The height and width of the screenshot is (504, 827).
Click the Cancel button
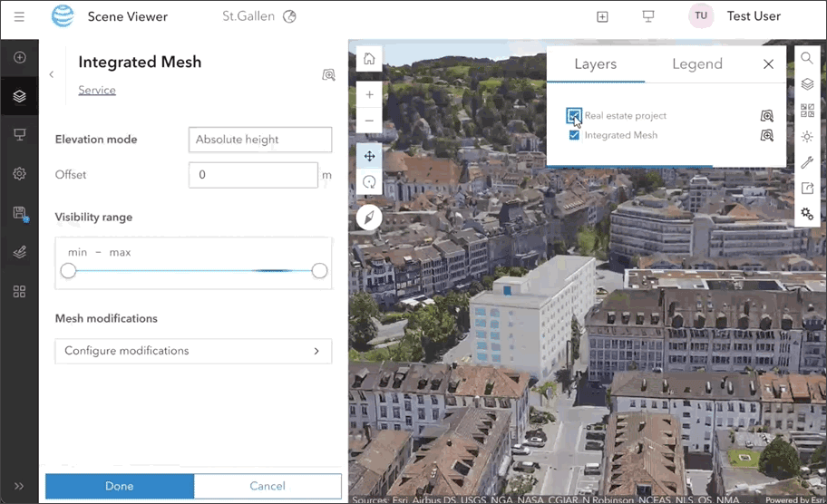click(x=268, y=486)
